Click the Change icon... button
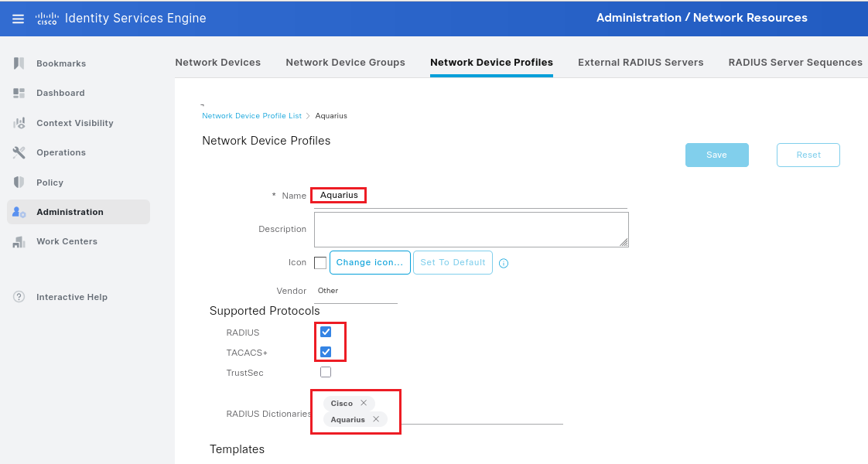Viewport: 868px width, 464px height. coord(370,263)
